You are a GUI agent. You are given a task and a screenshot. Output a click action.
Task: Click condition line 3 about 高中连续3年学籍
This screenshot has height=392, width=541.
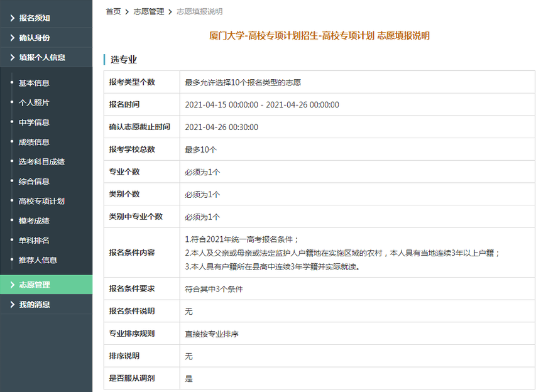273,267
